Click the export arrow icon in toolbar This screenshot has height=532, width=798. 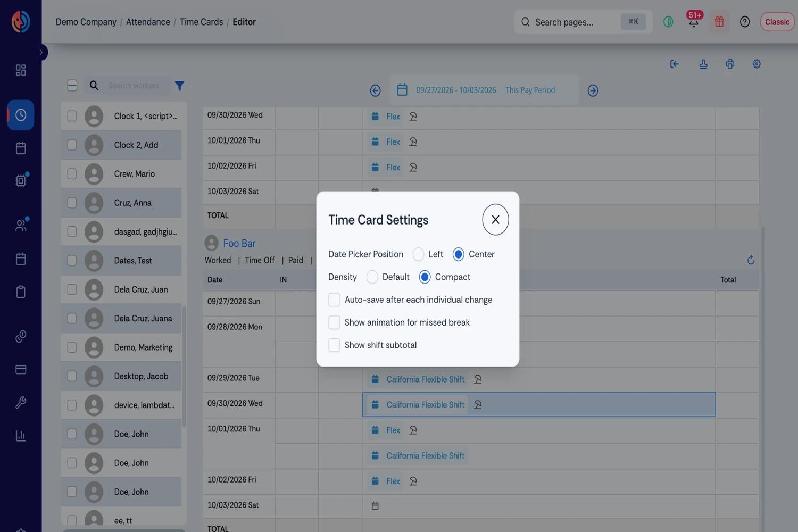pos(674,64)
